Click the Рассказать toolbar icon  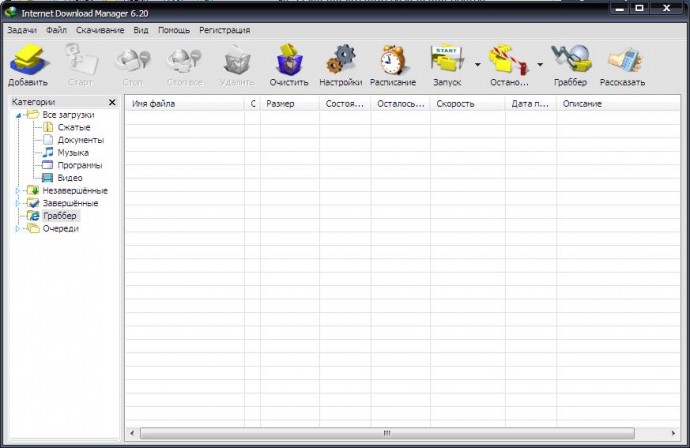(x=624, y=60)
